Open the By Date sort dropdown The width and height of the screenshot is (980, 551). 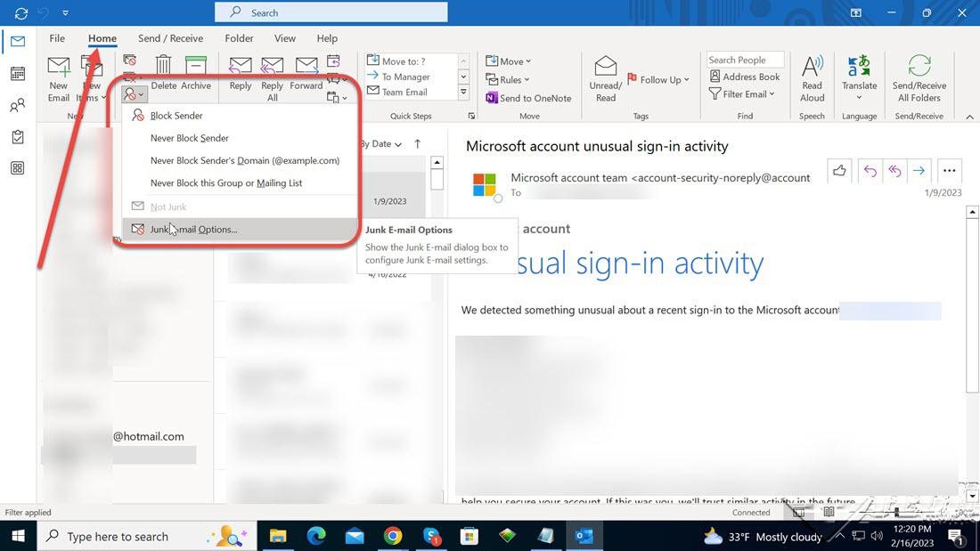[x=381, y=144]
